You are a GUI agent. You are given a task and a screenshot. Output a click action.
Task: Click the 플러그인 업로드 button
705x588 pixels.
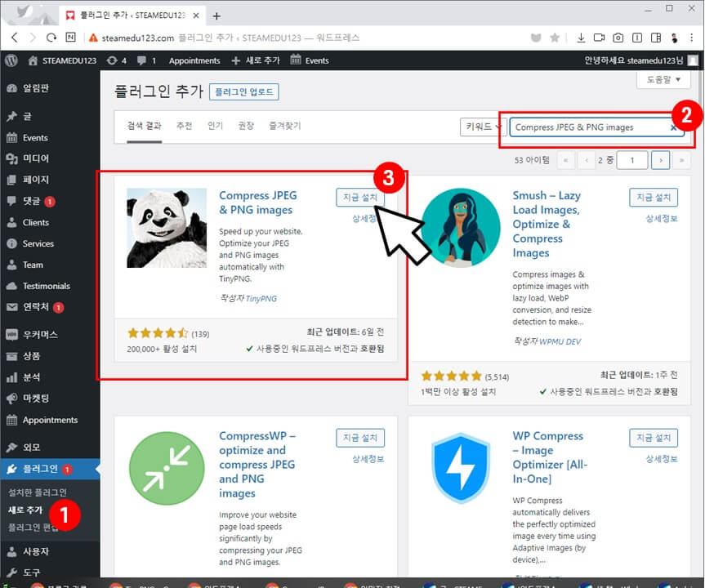point(244,92)
